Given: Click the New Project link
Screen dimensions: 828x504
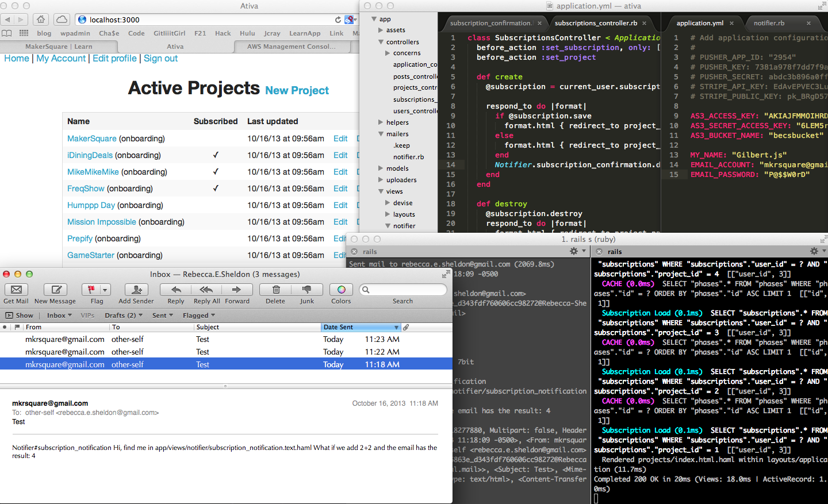Looking at the screenshot, I should pos(297,91).
